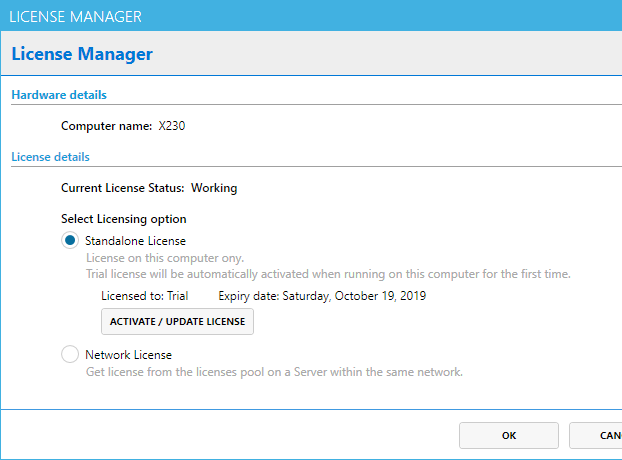Click the bold "License Manager" heading
The height and width of the screenshot is (460, 622).
pos(82,54)
